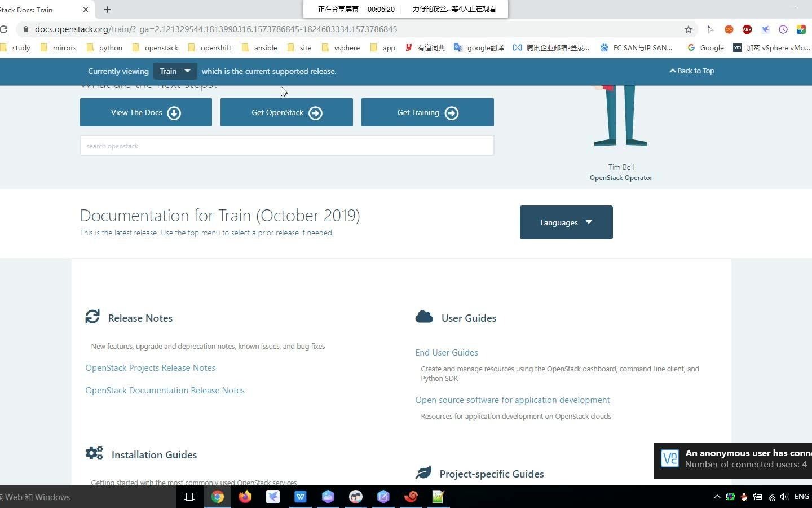812x508 pixels.
Task: Open the volume control in system tray
Action: (784, 497)
